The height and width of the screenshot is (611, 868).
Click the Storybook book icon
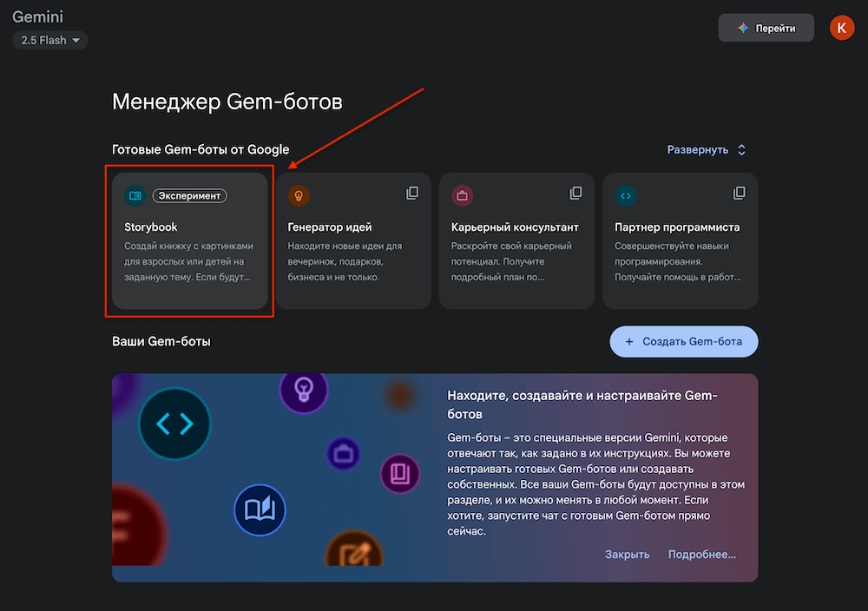pyautogui.click(x=135, y=195)
